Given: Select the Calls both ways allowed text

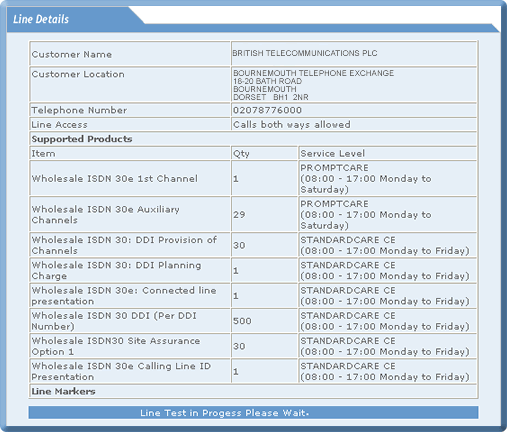Looking at the screenshot, I should (292, 124).
